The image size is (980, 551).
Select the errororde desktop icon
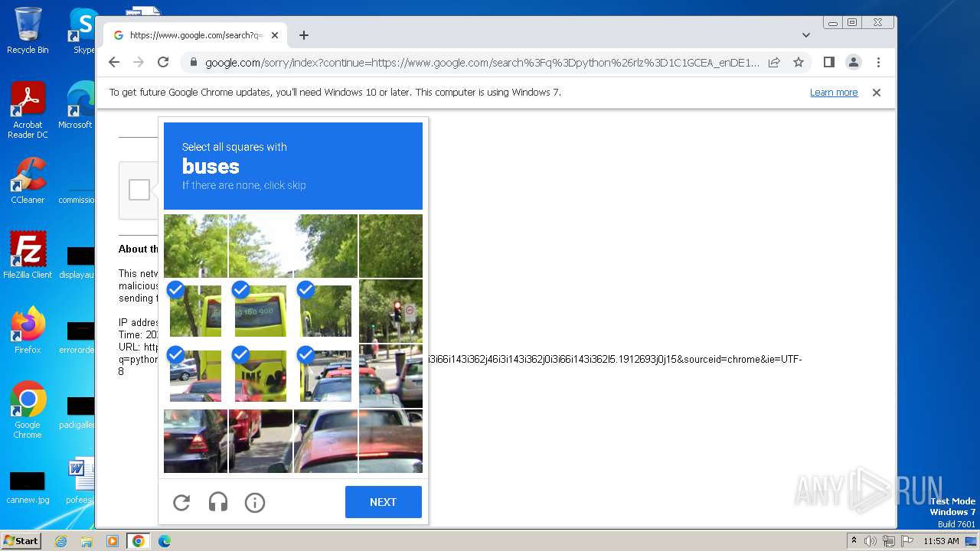pyautogui.click(x=77, y=337)
